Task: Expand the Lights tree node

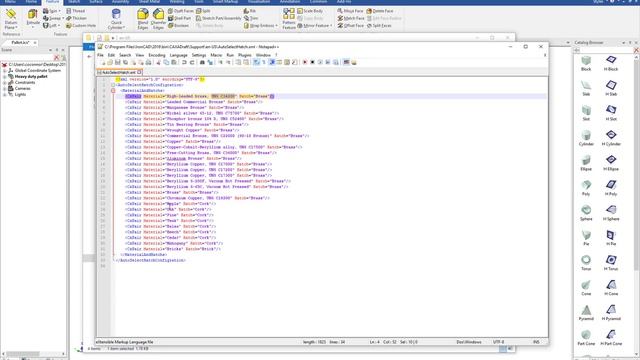Action: click(x=5, y=94)
